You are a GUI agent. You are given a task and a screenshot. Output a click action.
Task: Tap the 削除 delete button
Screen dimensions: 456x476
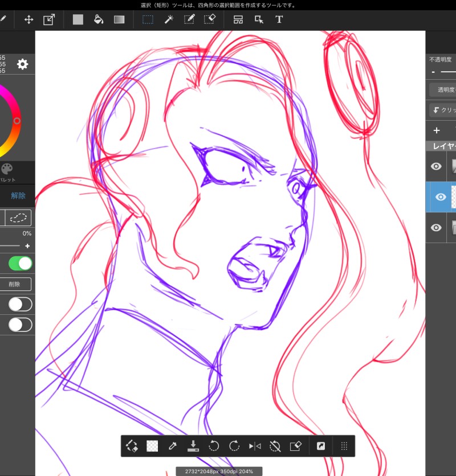15,284
